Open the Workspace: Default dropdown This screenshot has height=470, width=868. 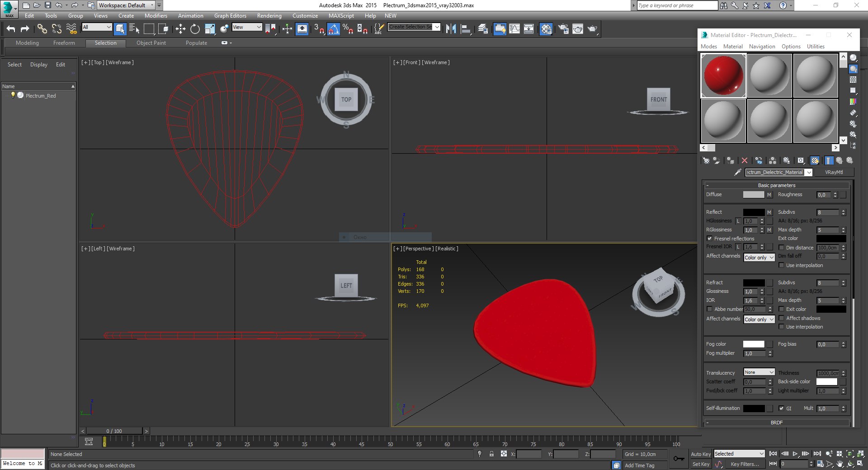click(x=125, y=5)
